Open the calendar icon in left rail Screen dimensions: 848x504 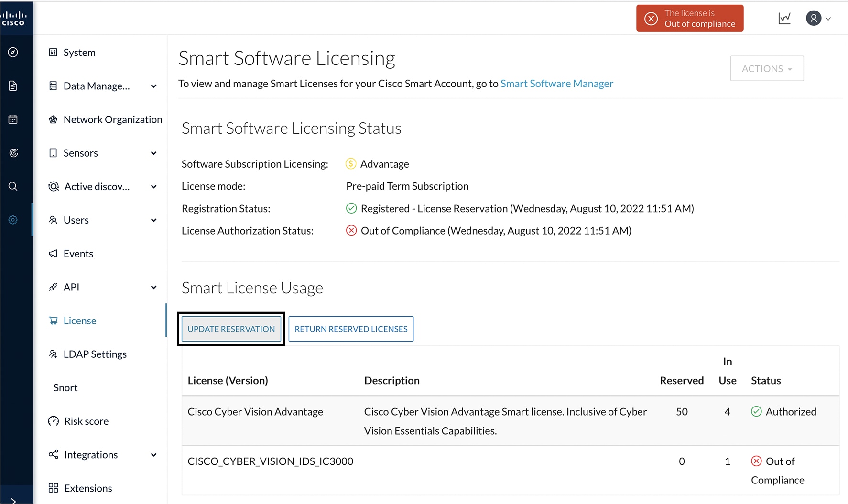tap(13, 119)
